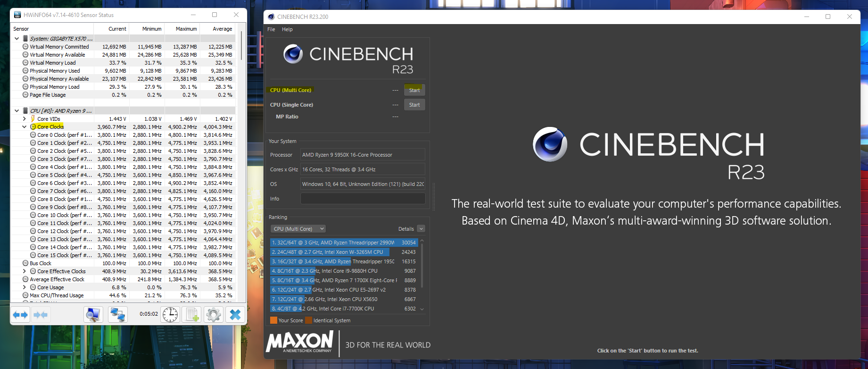Image resolution: width=868 pixels, height=369 pixels.
Task: Open the Cinebench File menu
Action: (x=271, y=29)
